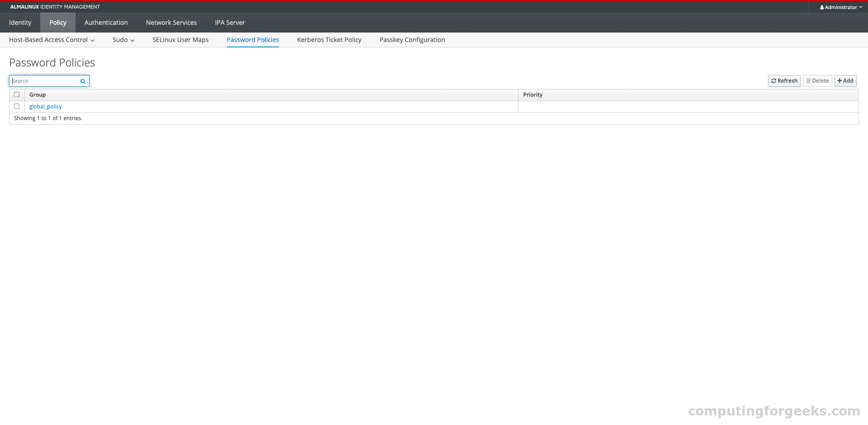This screenshot has width=868, height=425.
Task: Switch to the Identity tab
Action: pos(20,22)
